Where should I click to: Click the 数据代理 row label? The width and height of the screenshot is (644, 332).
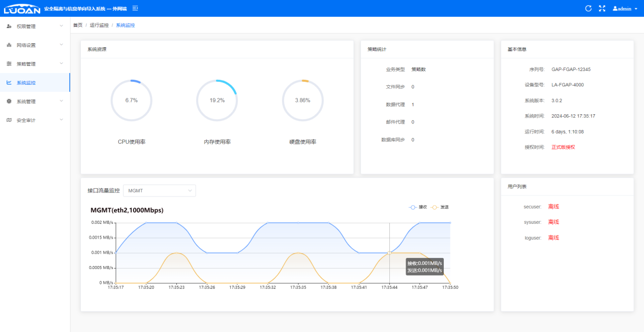point(395,105)
